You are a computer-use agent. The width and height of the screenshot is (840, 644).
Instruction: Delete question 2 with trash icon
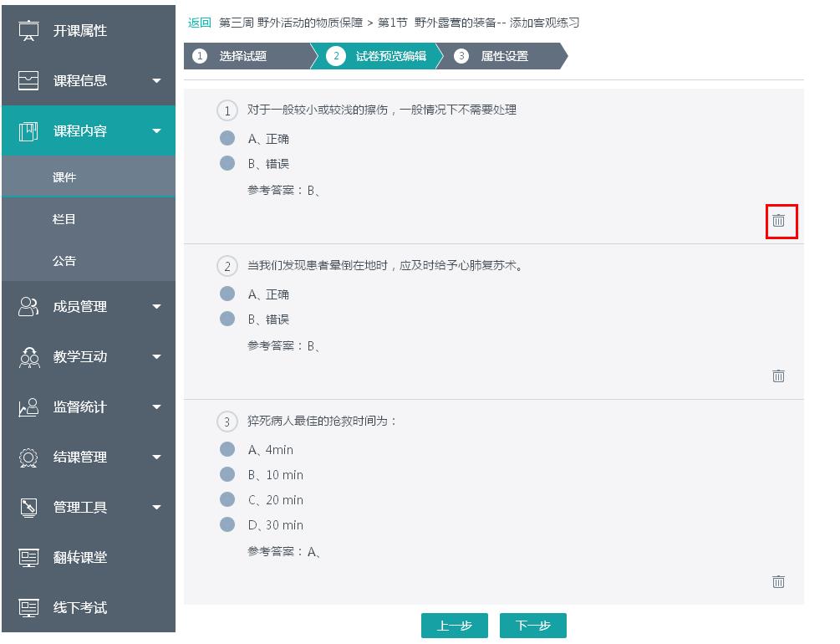click(778, 376)
